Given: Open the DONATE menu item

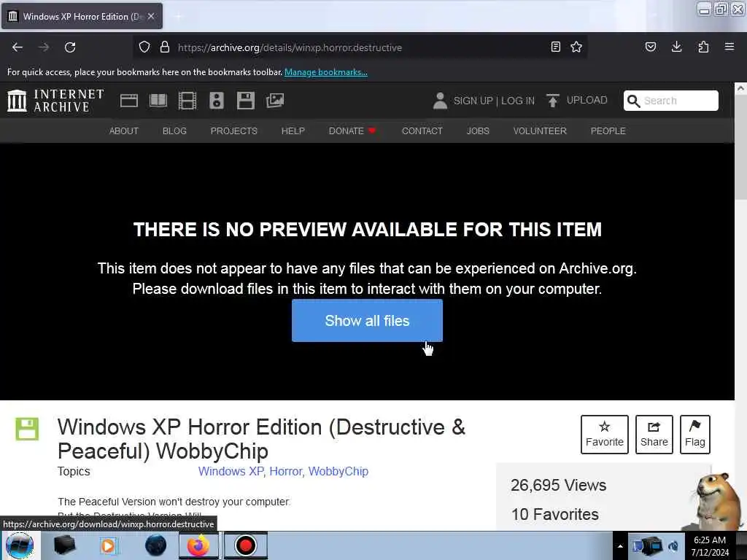Looking at the screenshot, I should coord(352,131).
